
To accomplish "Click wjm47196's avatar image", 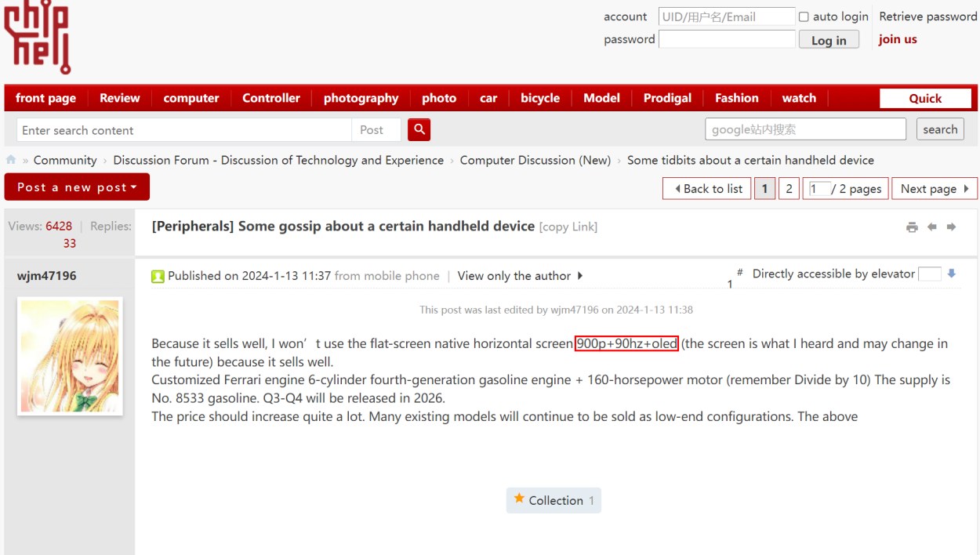I will coord(70,356).
